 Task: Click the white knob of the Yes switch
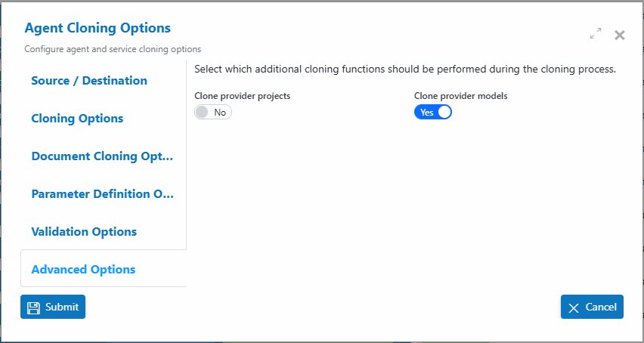(444, 112)
